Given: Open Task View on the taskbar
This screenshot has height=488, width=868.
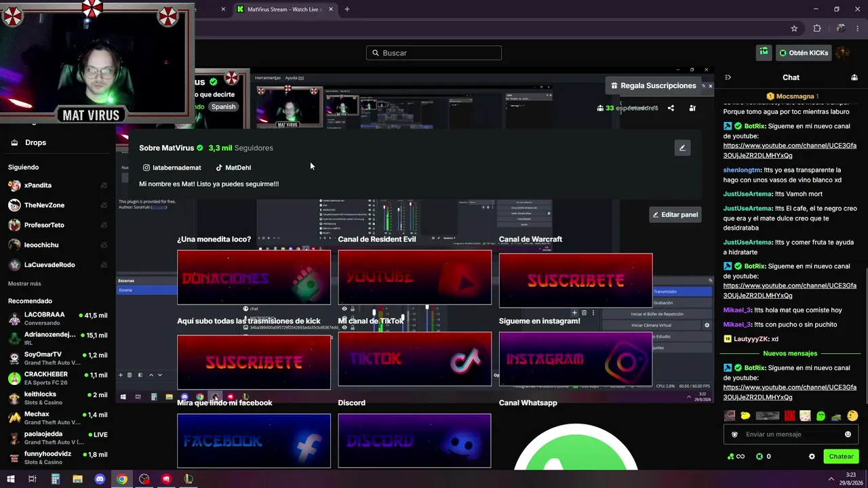Looking at the screenshot, I should click(x=32, y=479).
